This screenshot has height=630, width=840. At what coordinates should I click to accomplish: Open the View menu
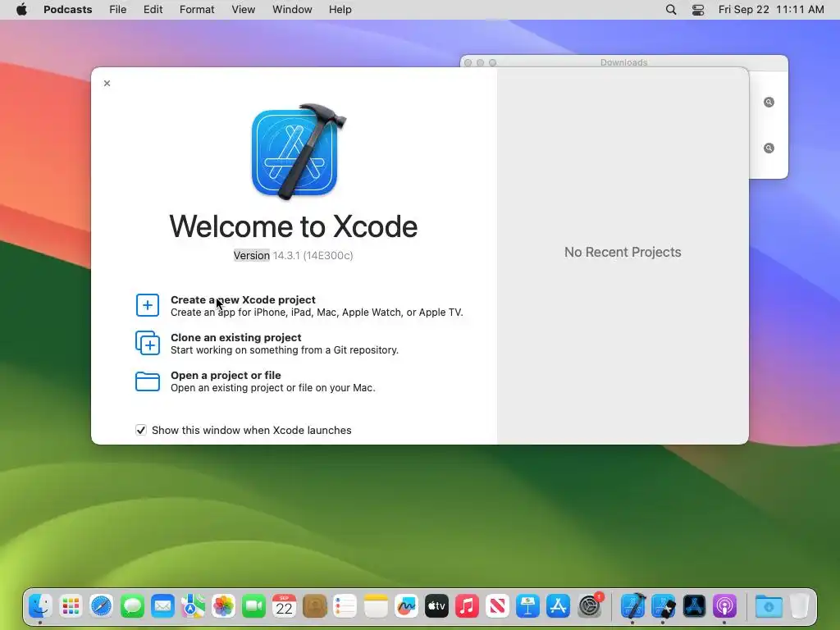243,10
